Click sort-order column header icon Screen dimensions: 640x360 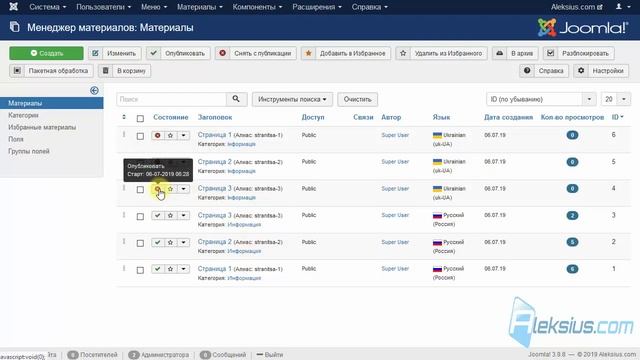(x=124, y=118)
